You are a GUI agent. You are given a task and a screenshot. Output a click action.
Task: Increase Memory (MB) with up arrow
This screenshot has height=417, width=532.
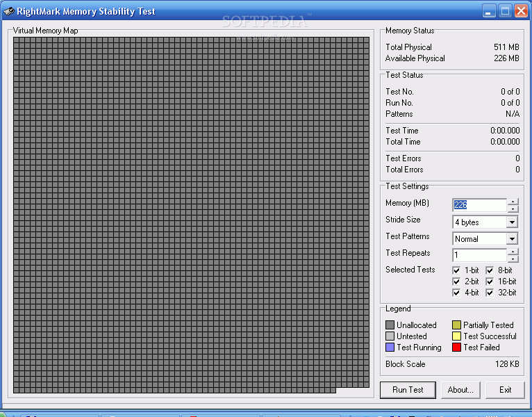click(513, 202)
